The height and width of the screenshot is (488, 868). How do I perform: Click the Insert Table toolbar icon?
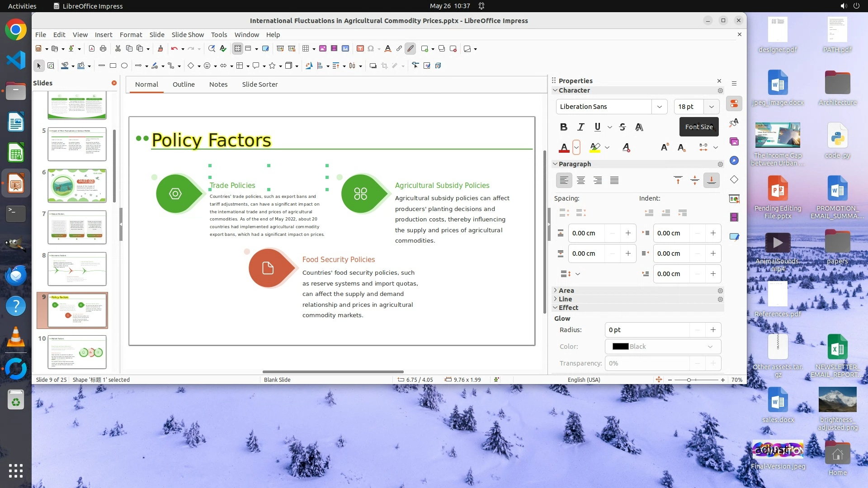(x=306, y=49)
